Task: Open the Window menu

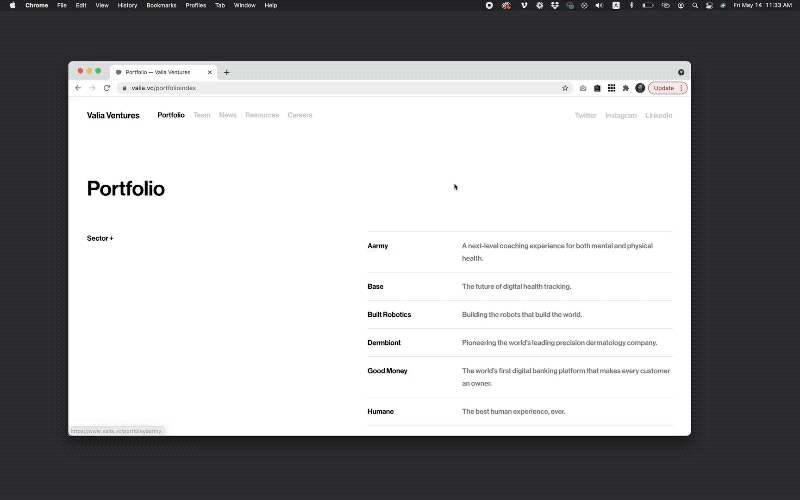Action: (x=244, y=5)
